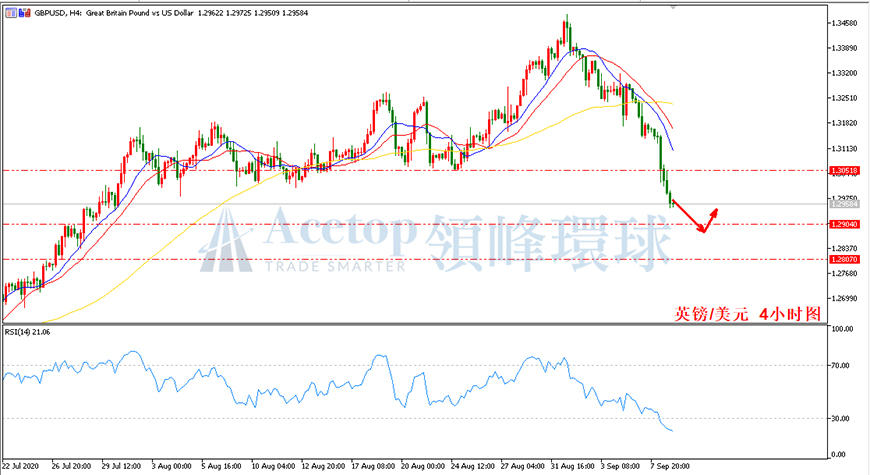Click the 1.28370 price axis label
The height and width of the screenshot is (475, 870).
tap(844, 248)
